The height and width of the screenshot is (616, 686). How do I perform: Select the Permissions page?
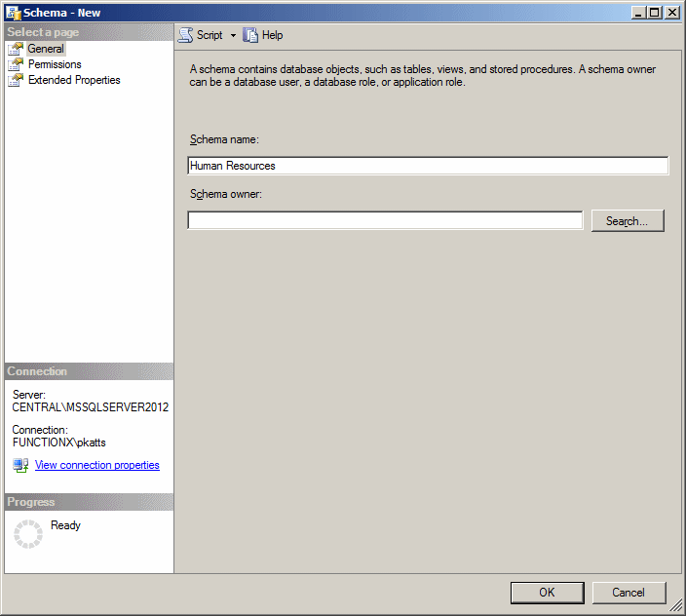coord(55,64)
